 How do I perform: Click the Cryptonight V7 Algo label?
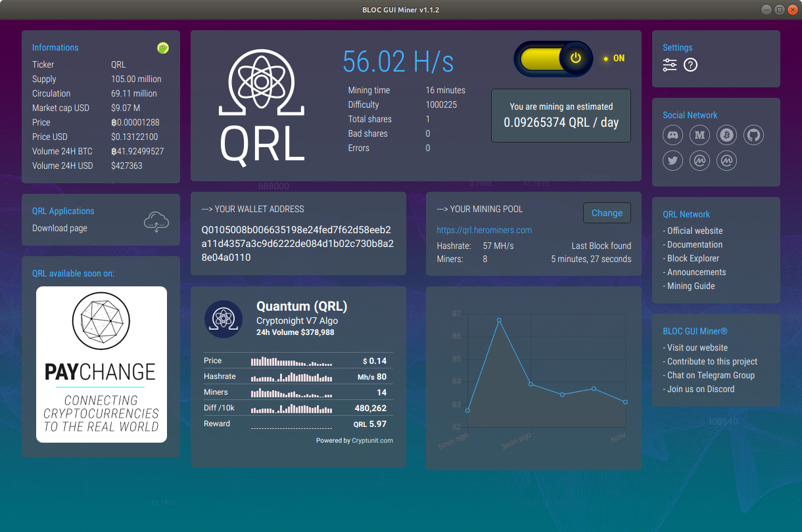click(297, 321)
